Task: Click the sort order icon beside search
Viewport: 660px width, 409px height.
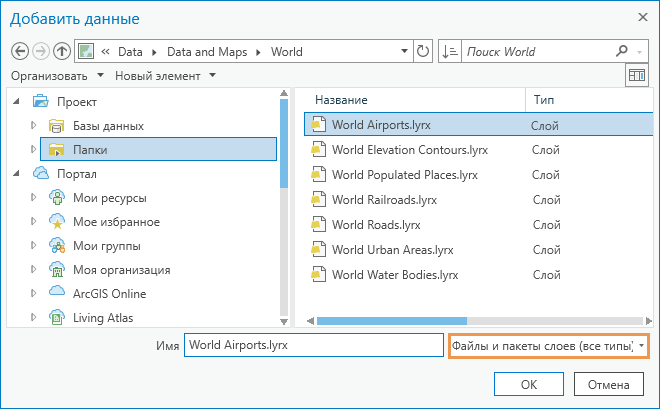Action: point(449,51)
